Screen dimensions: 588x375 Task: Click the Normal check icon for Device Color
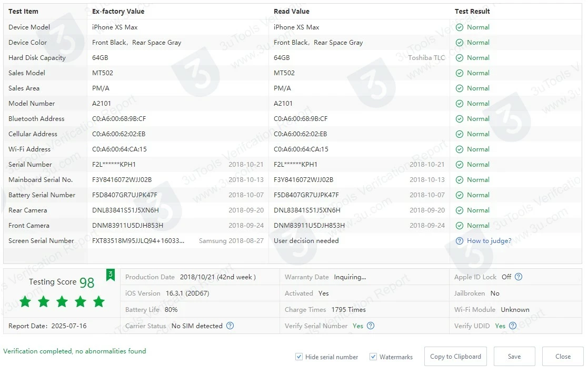click(460, 43)
